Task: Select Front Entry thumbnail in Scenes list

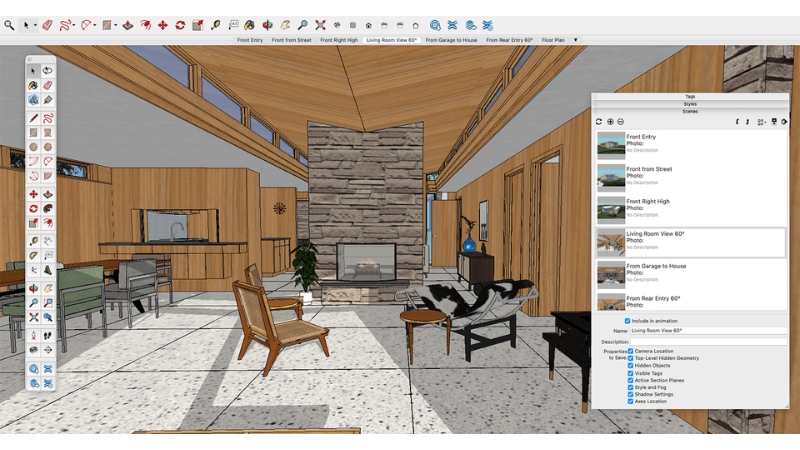Action: 611,145
